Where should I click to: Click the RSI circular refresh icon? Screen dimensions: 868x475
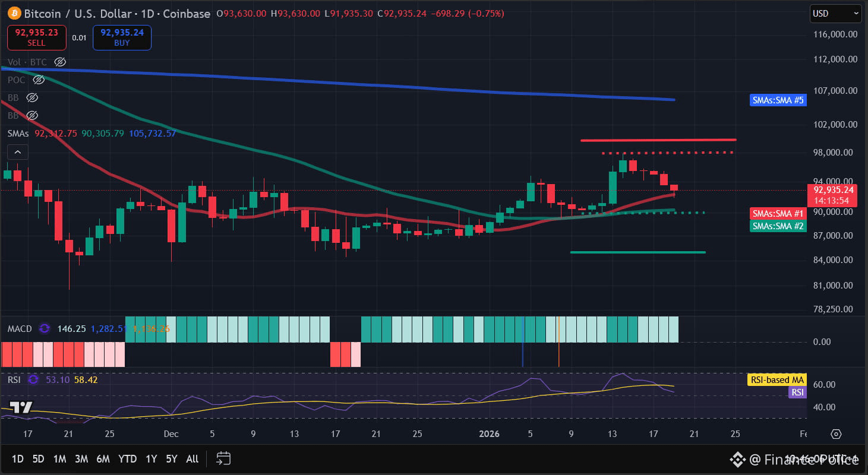point(33,379)
